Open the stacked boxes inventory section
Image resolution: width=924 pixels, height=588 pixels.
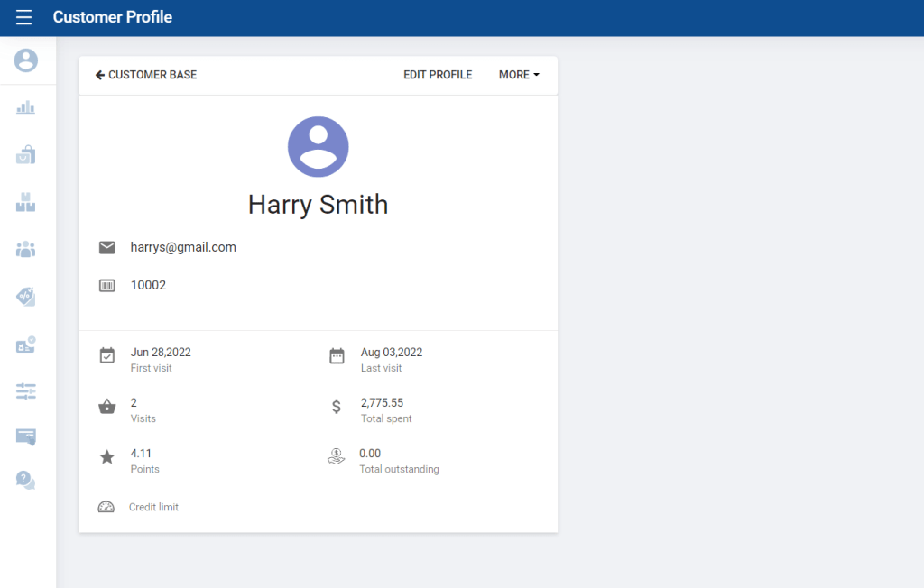click(26, 202)
